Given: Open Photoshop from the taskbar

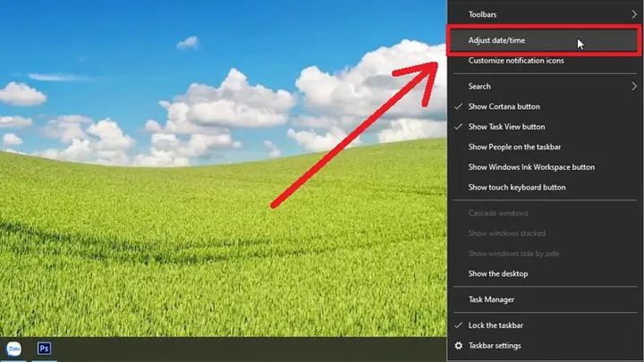Looking at the screenshot, I should click(x=45, y=349).
